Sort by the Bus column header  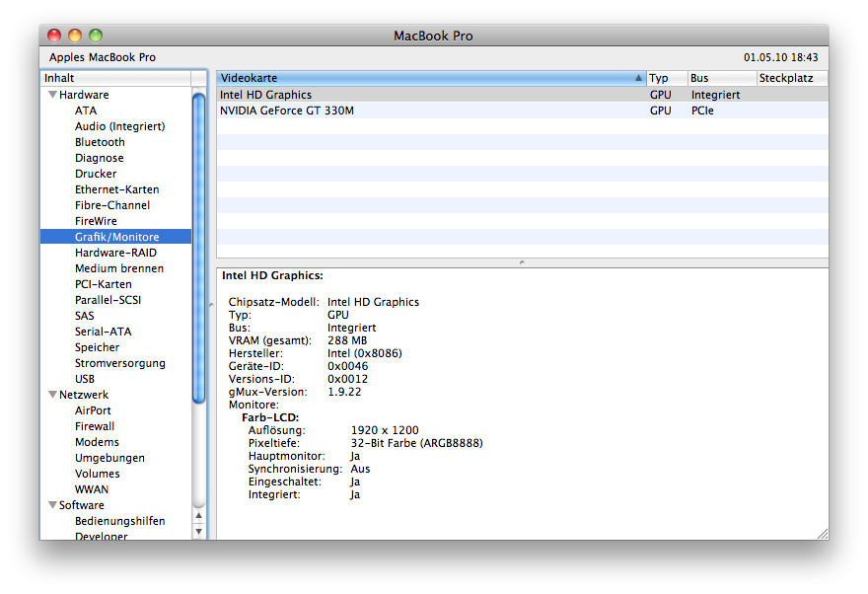722,78
